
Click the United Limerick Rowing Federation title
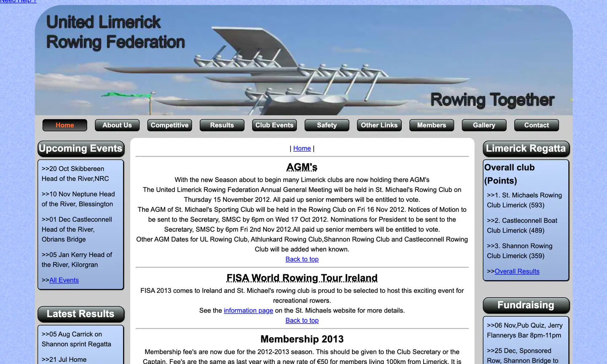pos(115,32)
